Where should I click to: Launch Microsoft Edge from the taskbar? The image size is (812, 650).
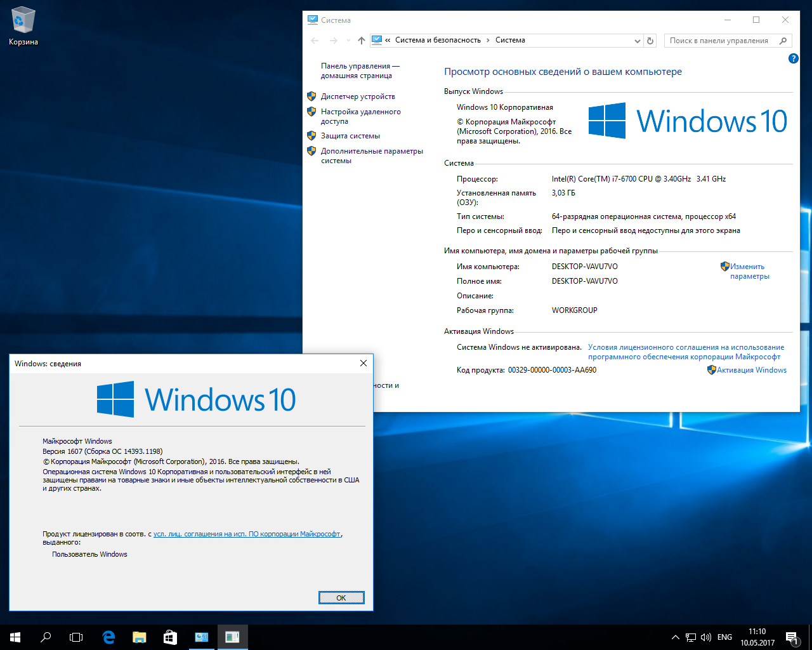[x=108, y=637]
